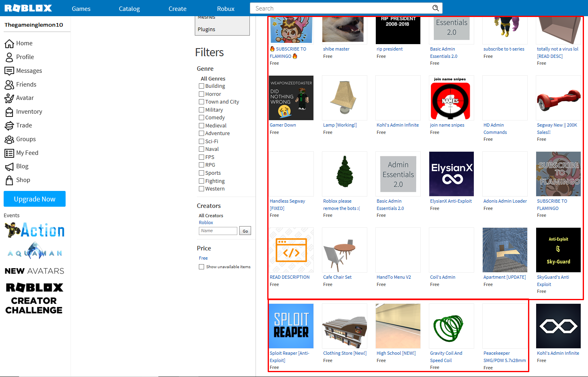The height and width of the screenshot is (377, 588).
Task: Open the Profile sidebar icon
Action: click(x=9, y=57)
